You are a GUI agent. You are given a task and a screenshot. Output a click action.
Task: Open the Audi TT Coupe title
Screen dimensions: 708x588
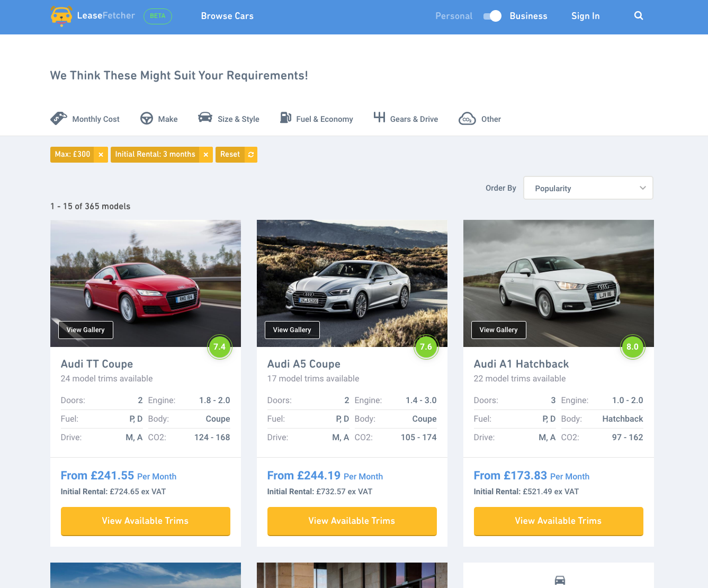97,364
